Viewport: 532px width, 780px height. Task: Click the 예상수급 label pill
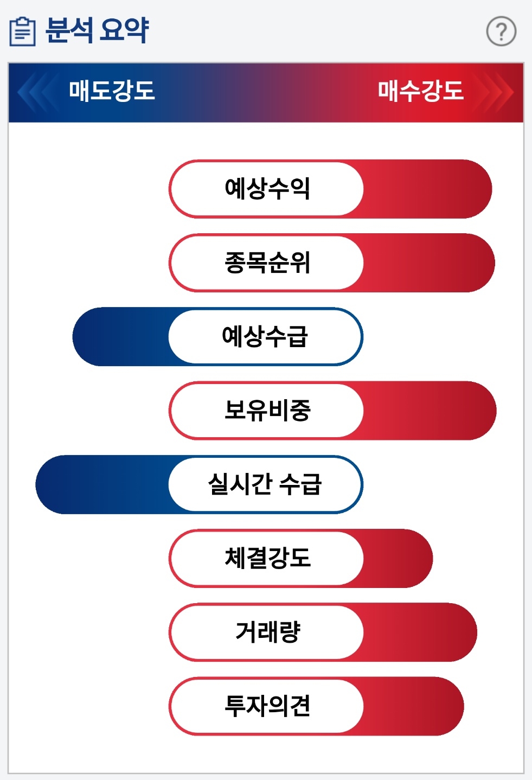click(x=265, y=337)
